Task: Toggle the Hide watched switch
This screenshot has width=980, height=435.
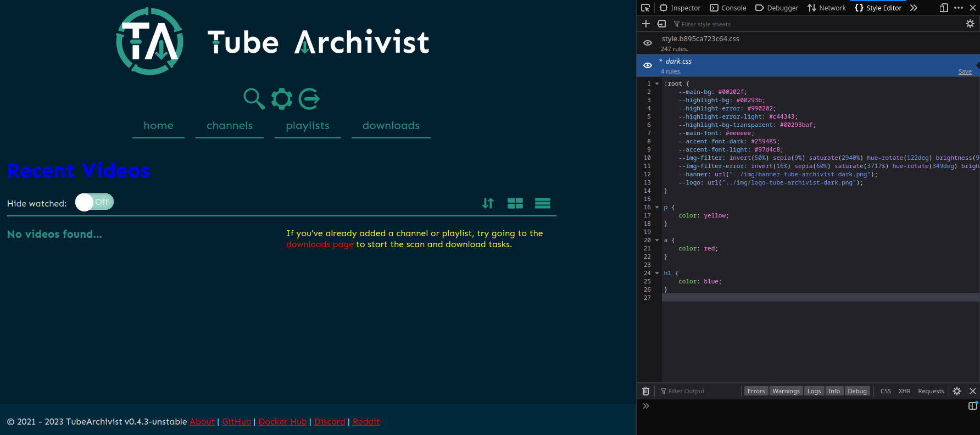Action: (94, 202)
